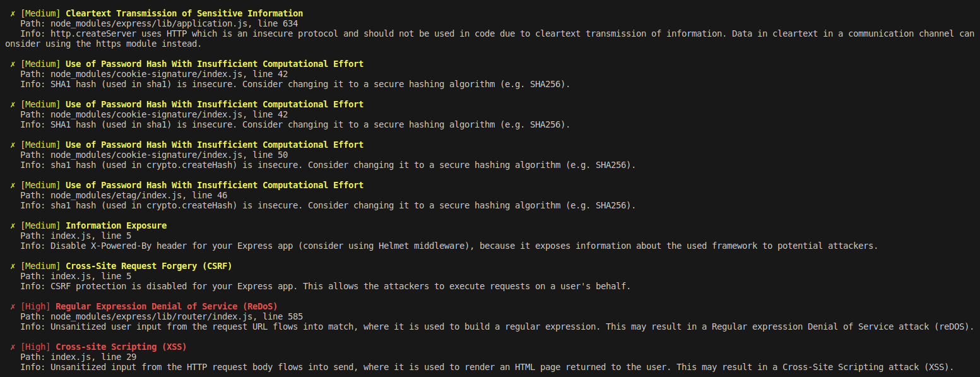The width and height of the screenshot is (980, 377).
Task: Click the red ✗ beside Cross-site Scripting
Action: point(13,347)
